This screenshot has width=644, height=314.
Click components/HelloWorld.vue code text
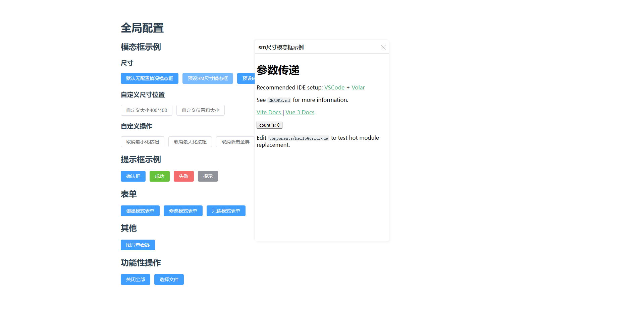click(x=299, y=138)
